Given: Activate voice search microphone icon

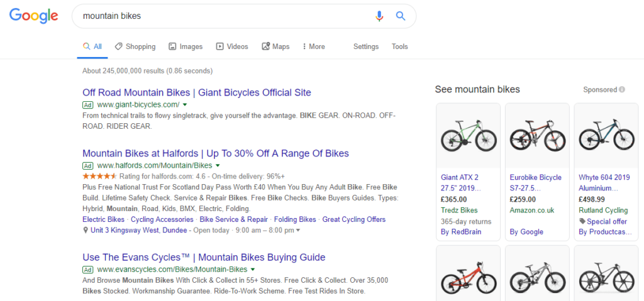Looking at the screenshot, I should (x=379, y=16).
